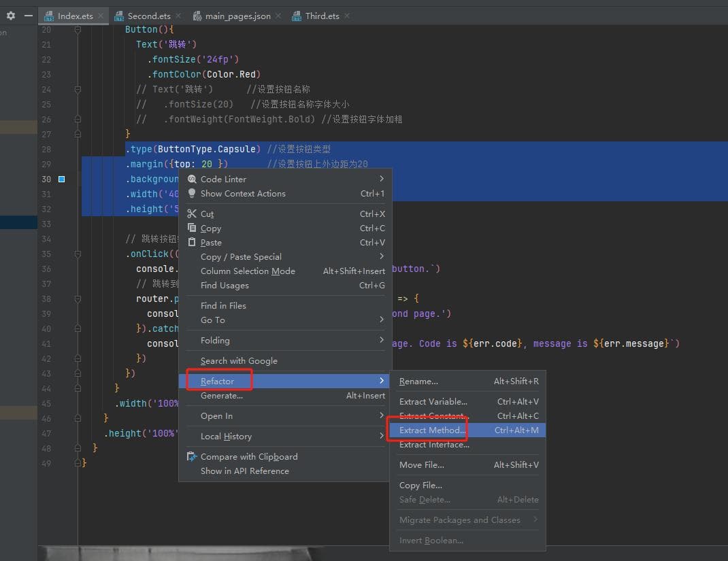This screenshot has width=728, height=561.
Task: Click the .fontSize('24fp') code line
Action: click(193, 59)
